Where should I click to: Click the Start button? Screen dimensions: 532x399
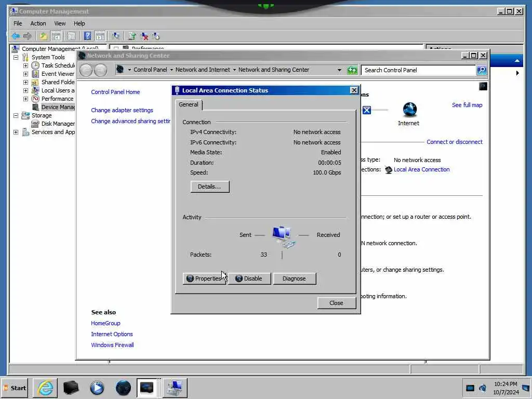coord(15,388)
